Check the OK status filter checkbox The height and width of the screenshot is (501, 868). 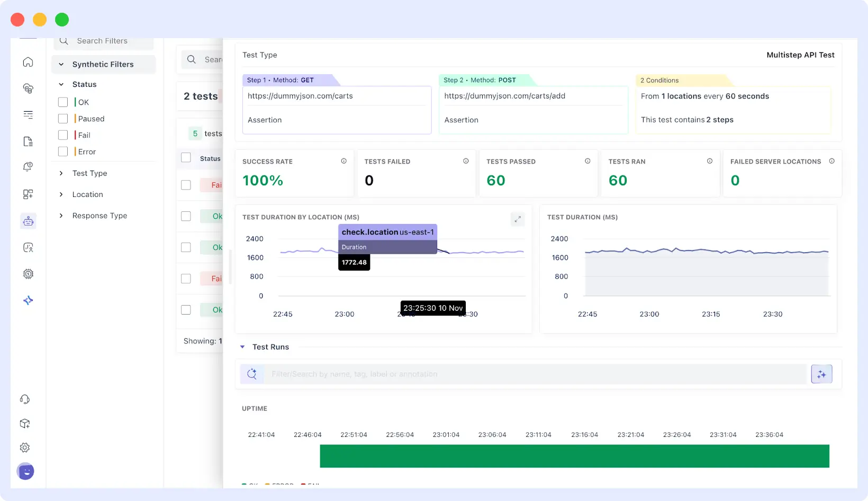[x=62, y=102]
